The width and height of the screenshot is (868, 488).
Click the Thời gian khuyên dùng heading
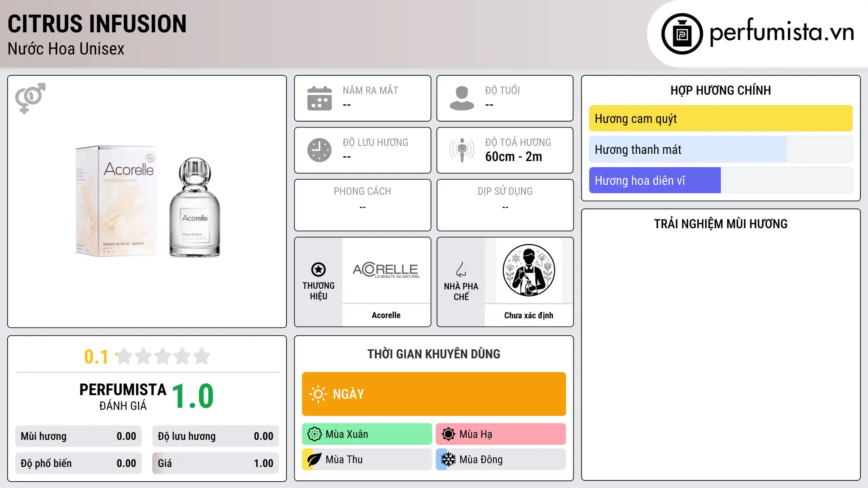434,354
